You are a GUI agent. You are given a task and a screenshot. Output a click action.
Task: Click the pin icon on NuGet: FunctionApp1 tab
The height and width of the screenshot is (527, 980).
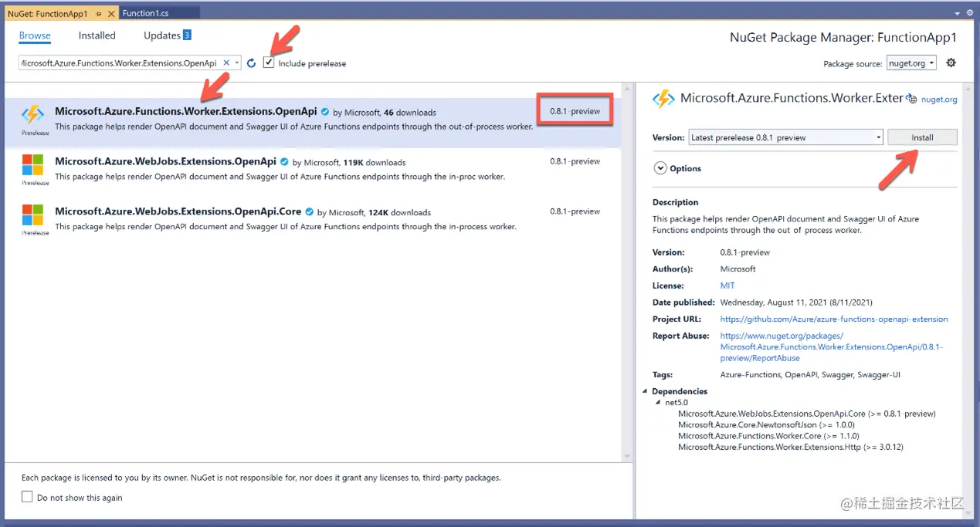pyautogui.click(x=98, y=13)
